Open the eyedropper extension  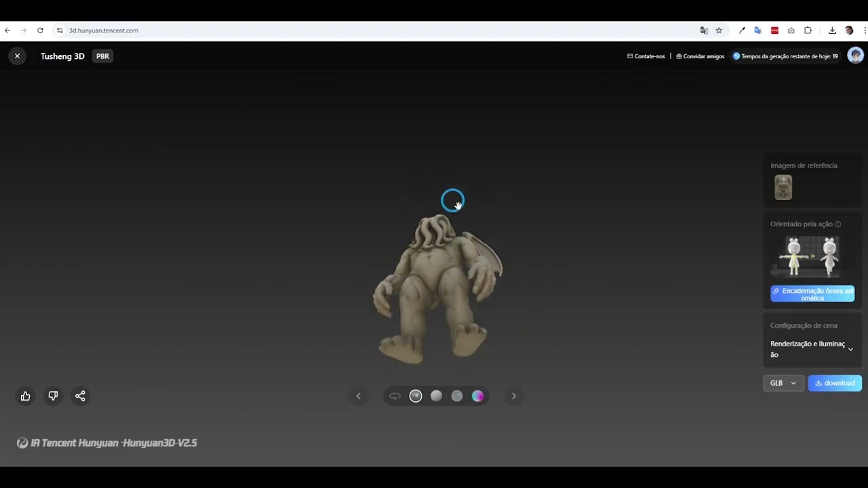point(742,30)
